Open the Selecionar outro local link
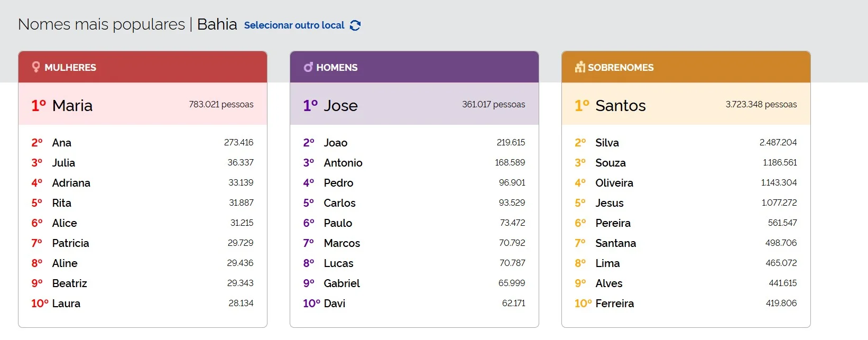Viewport: 868px width, 340px height. (294, 25)
